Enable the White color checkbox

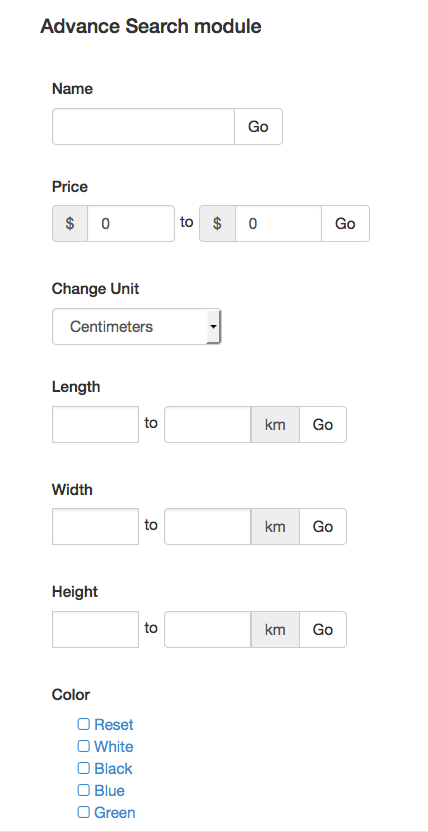click(x=84, y=746)
